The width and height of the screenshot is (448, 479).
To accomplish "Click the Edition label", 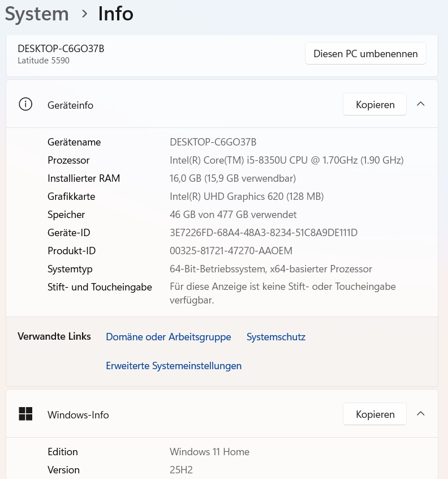I will click(63, 452).
